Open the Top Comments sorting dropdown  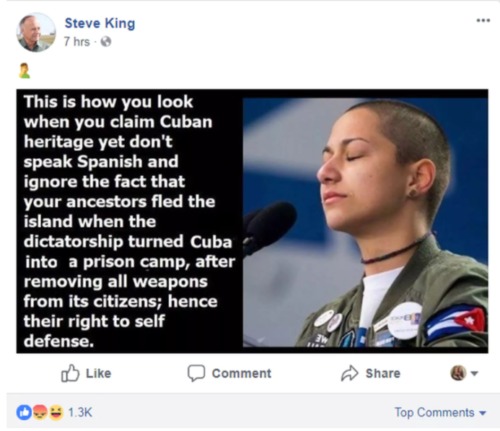pos(440,413)
